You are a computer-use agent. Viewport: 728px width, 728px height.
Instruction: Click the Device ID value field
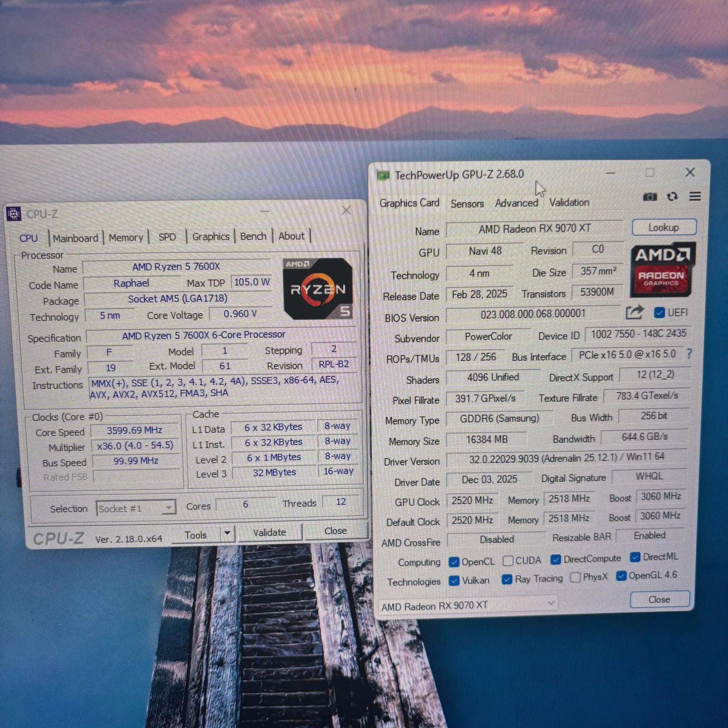pos(638,334)
